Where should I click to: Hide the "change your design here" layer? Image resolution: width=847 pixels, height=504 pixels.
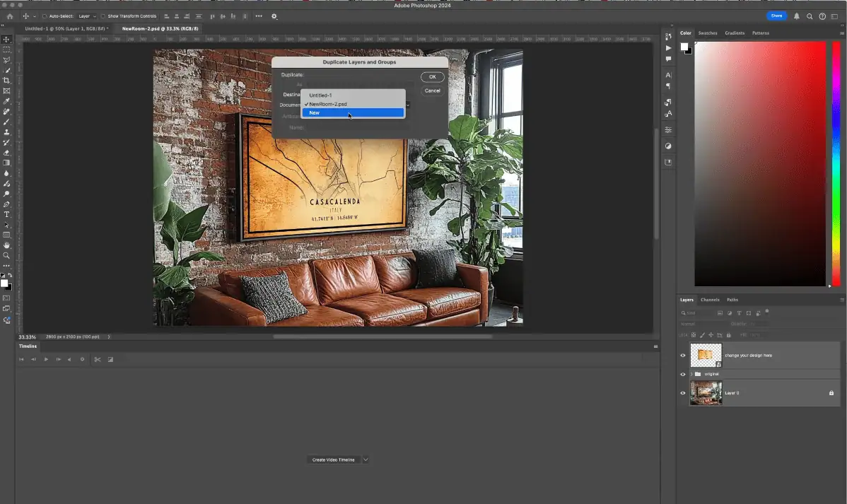(x=683, y=356)
